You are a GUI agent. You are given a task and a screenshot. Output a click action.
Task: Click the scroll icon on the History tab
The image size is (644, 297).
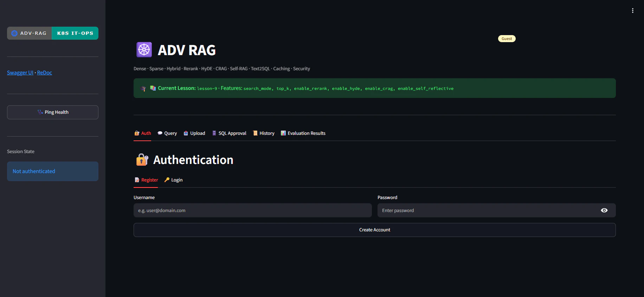tap(255, 133)
